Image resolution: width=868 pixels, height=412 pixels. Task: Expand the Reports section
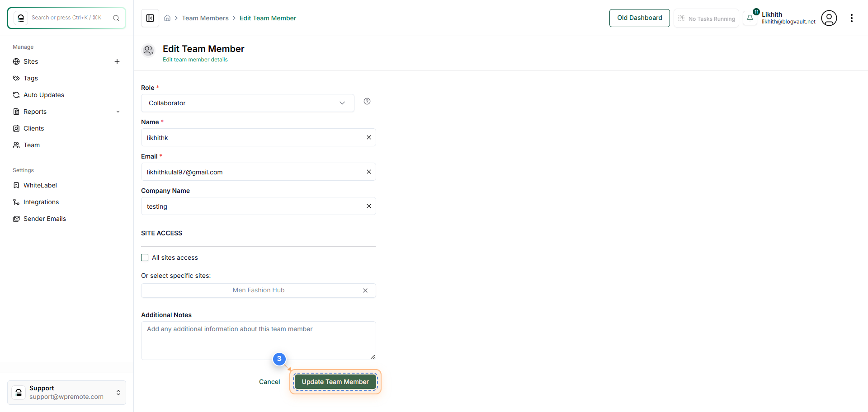(x=118, y=112)
